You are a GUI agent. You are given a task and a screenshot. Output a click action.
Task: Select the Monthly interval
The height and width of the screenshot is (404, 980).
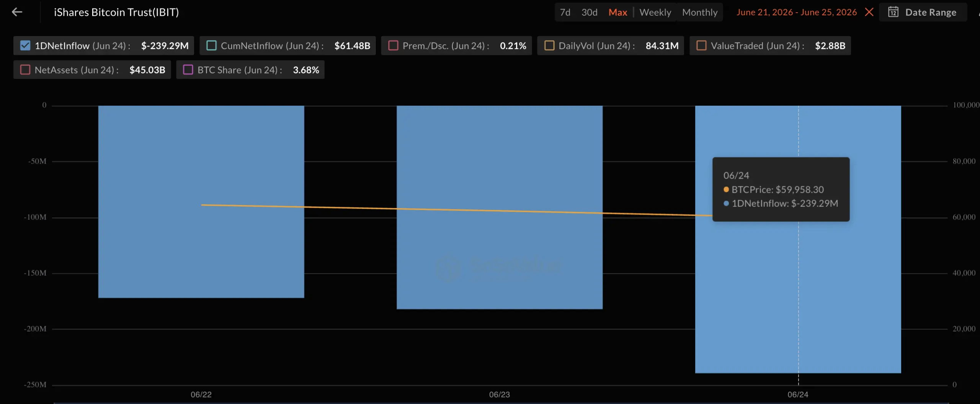coord(700,12)
